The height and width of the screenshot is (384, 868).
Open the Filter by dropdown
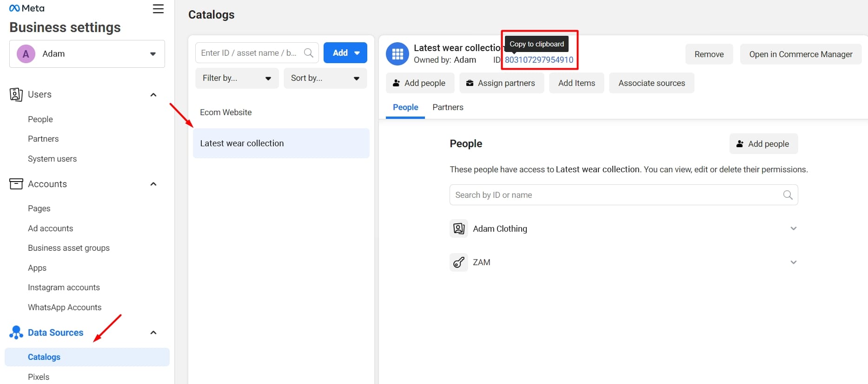(237, 78)
